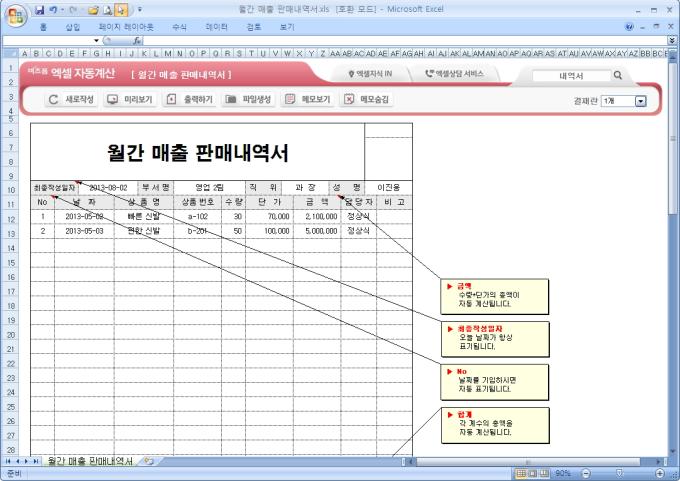The image size is (680, 481).
Task: Click the 새로작성 refresh button
Action: [72, 99]
